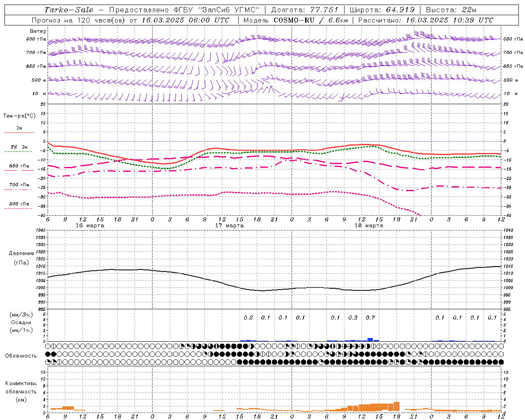
Task: Click the (мм/3ч.) precipitation unit label
Action: 21,315
